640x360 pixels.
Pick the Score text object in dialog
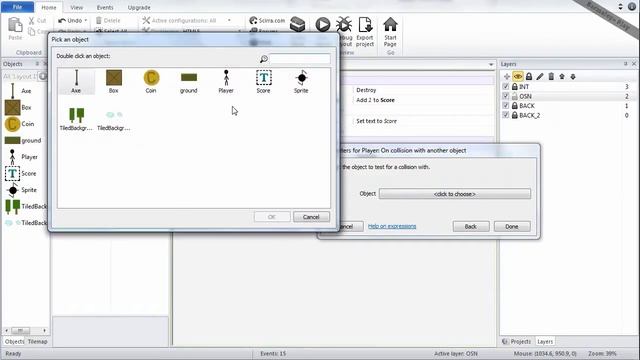pyautogui.click(x=264, y=81)
